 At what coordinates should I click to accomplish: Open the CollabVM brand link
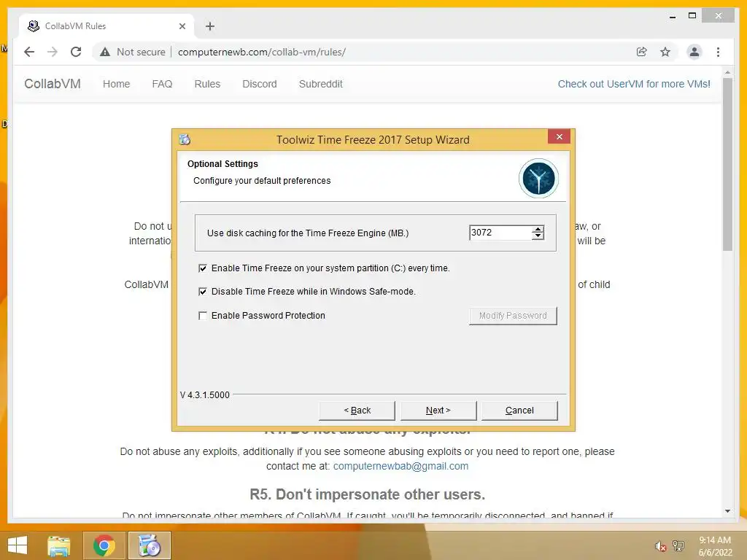tap(53, 84)
